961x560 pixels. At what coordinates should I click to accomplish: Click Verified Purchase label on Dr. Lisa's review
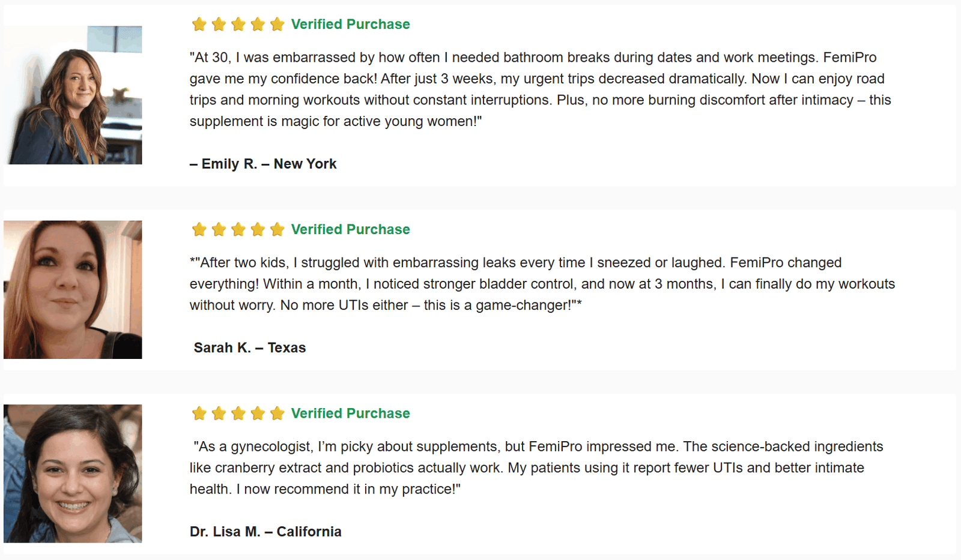click(x=350, y=413)
